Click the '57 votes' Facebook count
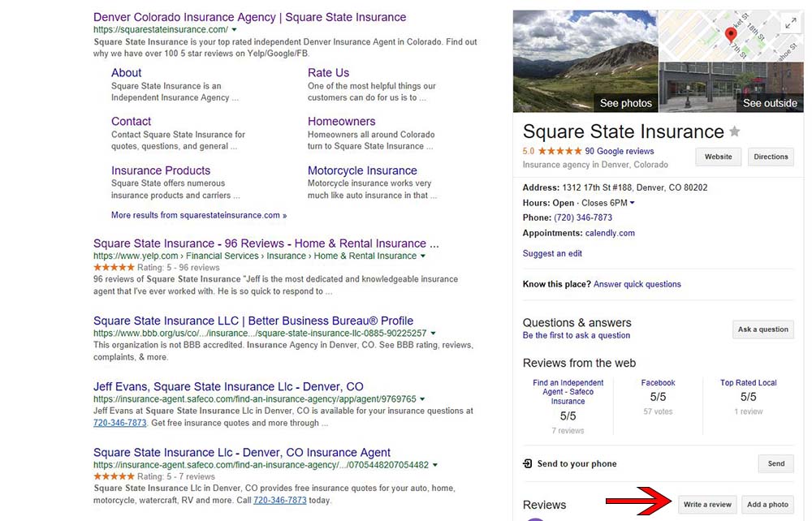Viewport: 812px width, 521px height. (659, 411)
